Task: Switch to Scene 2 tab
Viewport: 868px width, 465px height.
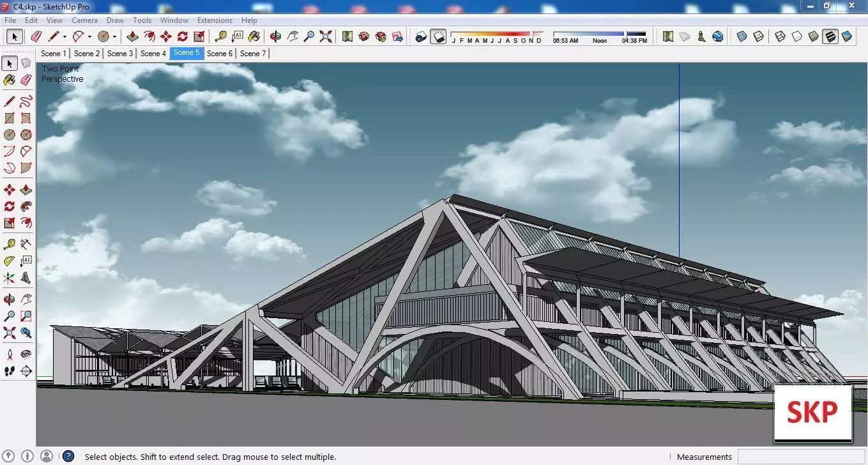Action: point(87,54)
